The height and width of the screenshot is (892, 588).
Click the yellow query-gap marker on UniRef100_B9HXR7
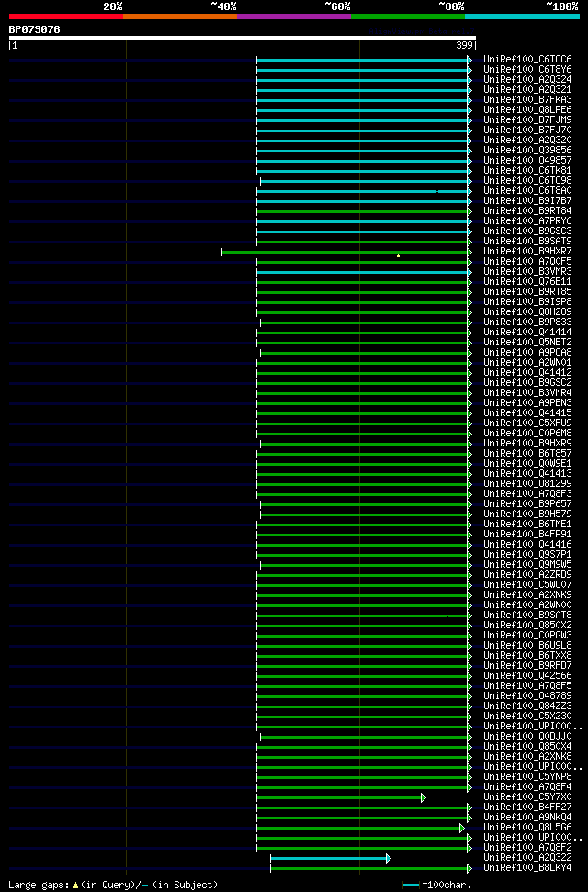(x=398, y=255)
